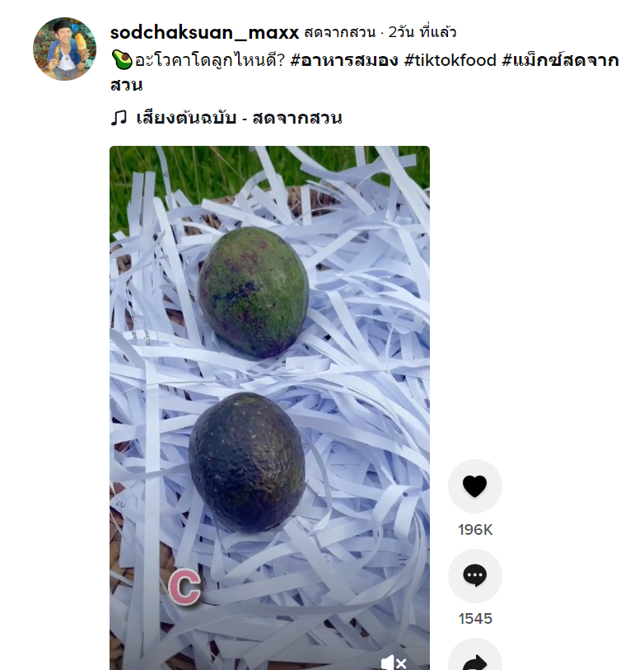644x670 pixels.
Task: Click the pink C sticker on video
Action: (184, 587)
